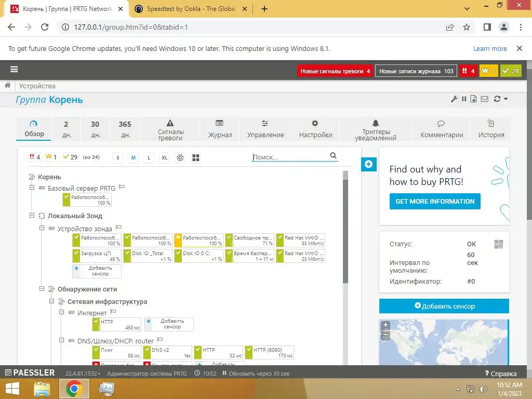This screenshot has height=399, width=532.
Task: Click flag icon next to DNS/Шлюз/DHCP: router
Action: coord(160,340)
